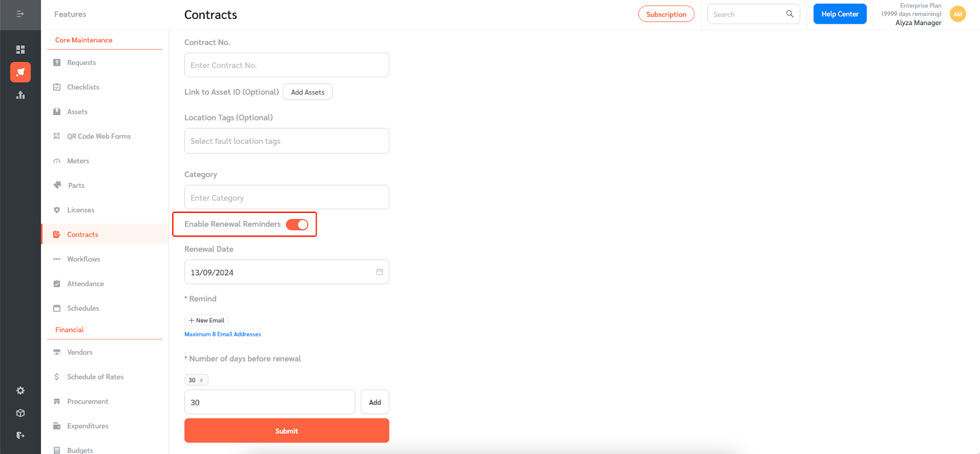This screenshot has width=980, height=454.
Task: Click the Vendors store icon
Action: click(x=57, y=352)
